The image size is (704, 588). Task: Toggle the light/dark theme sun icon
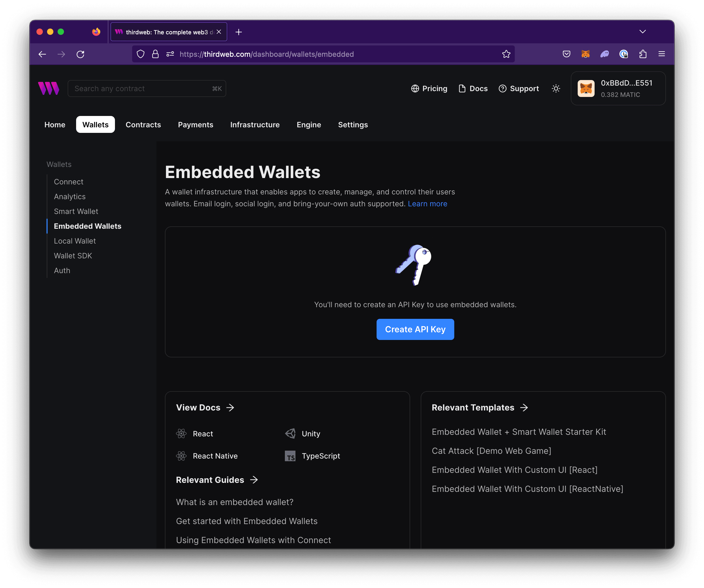(555, 88)
